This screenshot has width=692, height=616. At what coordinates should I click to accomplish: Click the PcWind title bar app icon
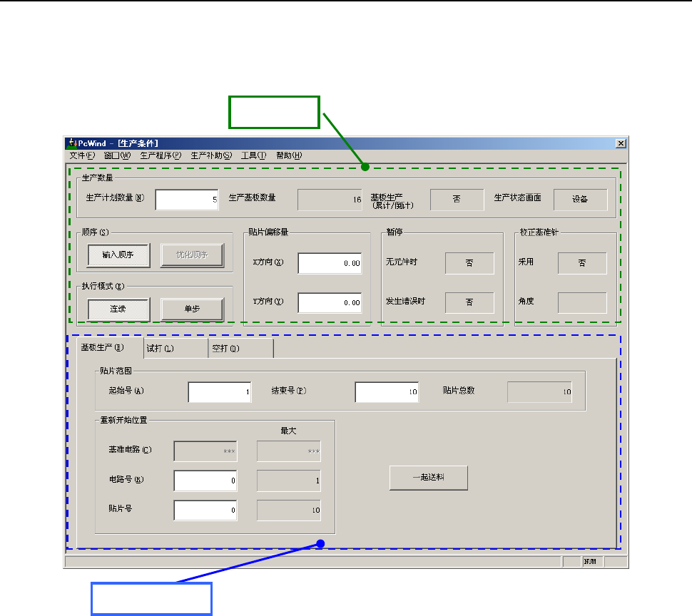(x=72, y=143)
